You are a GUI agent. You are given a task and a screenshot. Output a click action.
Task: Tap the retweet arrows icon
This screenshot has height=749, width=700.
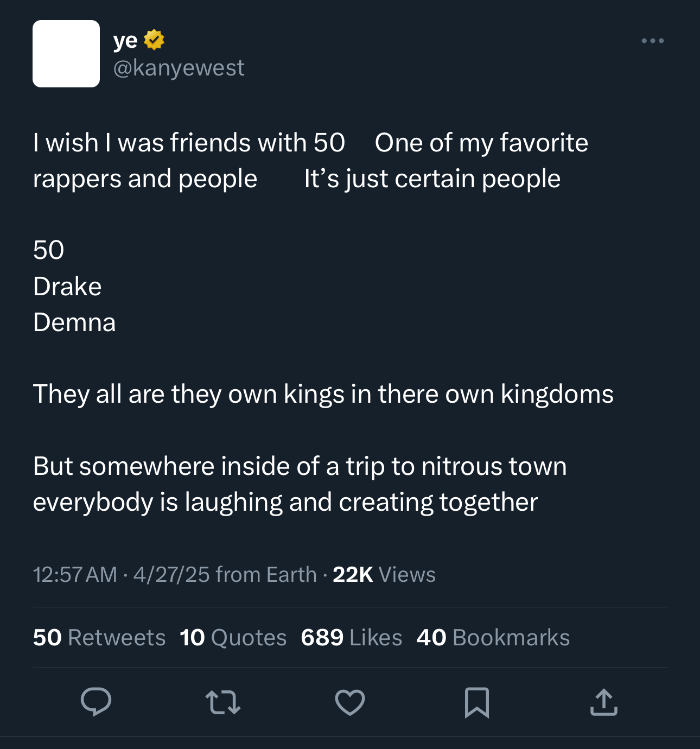[223, 702]
